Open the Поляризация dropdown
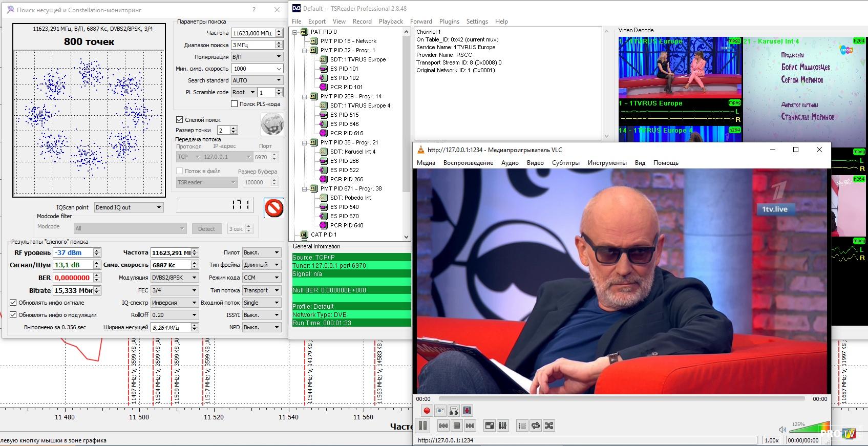 [257, 57]
